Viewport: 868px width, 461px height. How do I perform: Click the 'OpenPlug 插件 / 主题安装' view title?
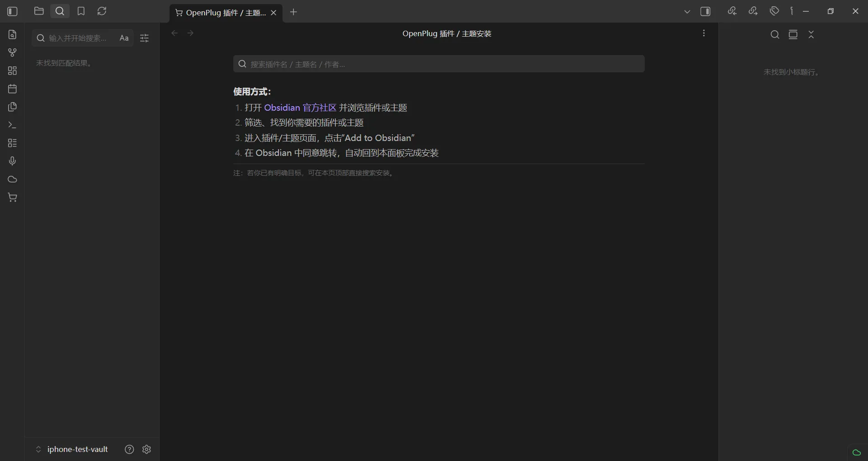447,34
